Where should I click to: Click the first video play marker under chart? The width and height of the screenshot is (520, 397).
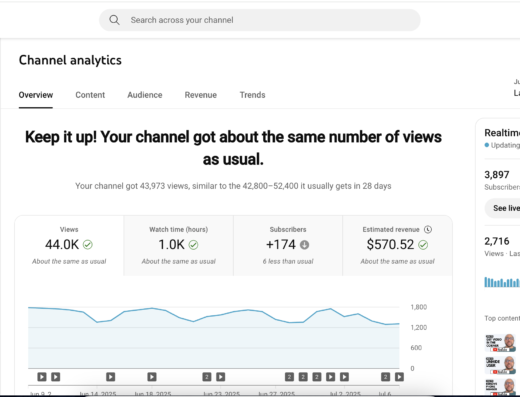click(x=42, y=377)
